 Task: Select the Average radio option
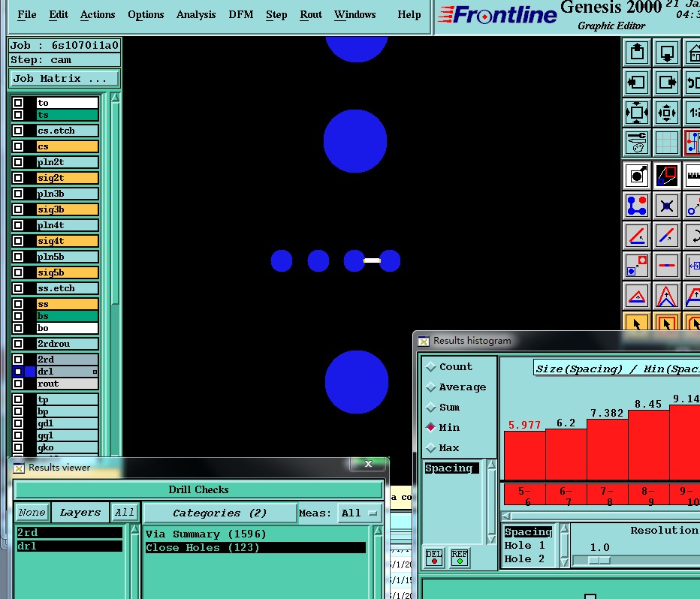[431, 387]
